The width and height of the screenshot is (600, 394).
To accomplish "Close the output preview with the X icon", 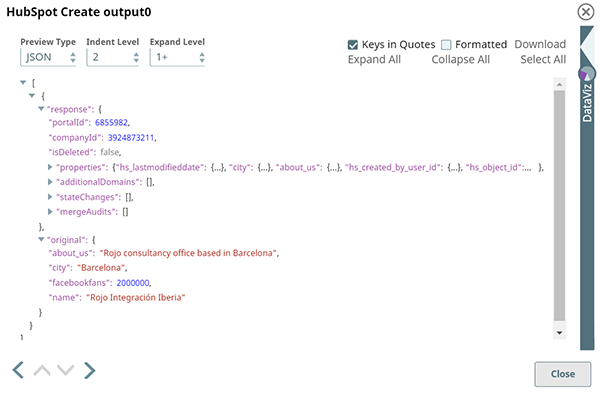I will [585, 12].
